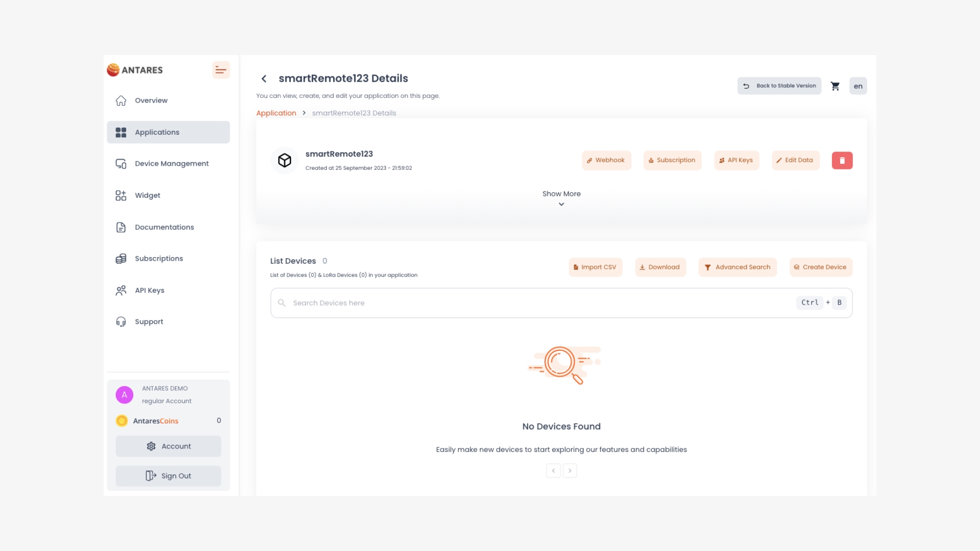Click the Application breadcrumb link
980x551 pixels.
[x=276, y=113]
